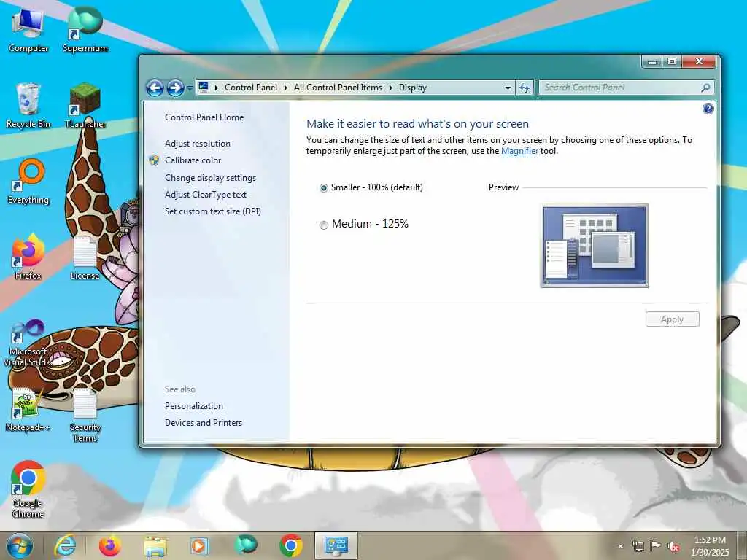
Task: Select the Supermium desktop shortcut
Action: 85,29
